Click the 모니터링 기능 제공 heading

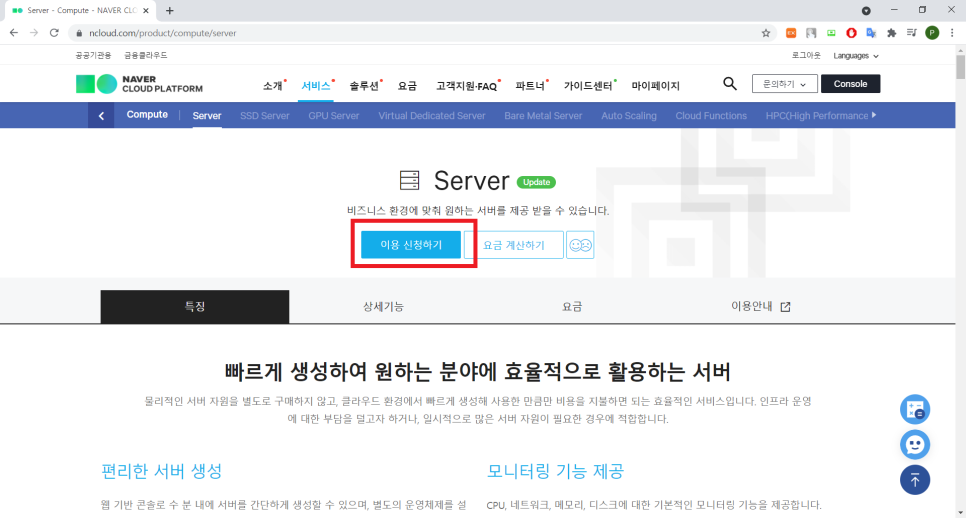555,471
